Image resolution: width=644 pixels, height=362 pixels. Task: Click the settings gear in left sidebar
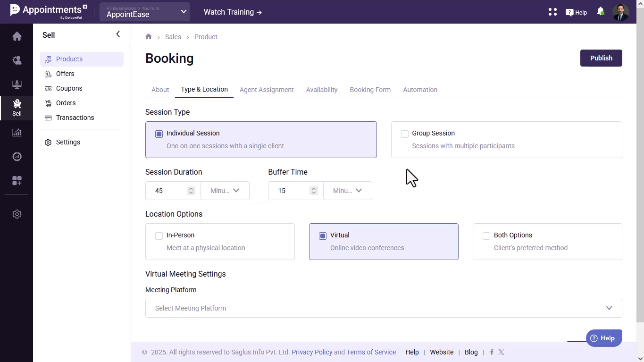[x=17, y=214]
